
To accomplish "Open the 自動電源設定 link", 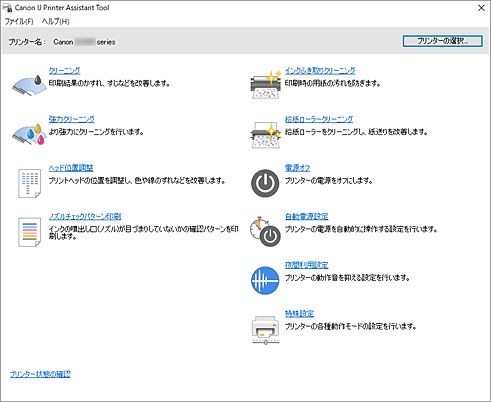I will point(307,216).
